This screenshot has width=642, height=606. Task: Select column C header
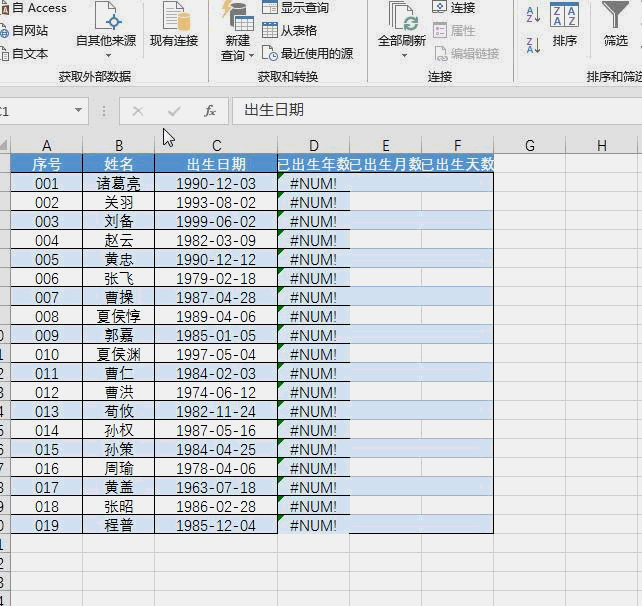[x=216, y=145]
